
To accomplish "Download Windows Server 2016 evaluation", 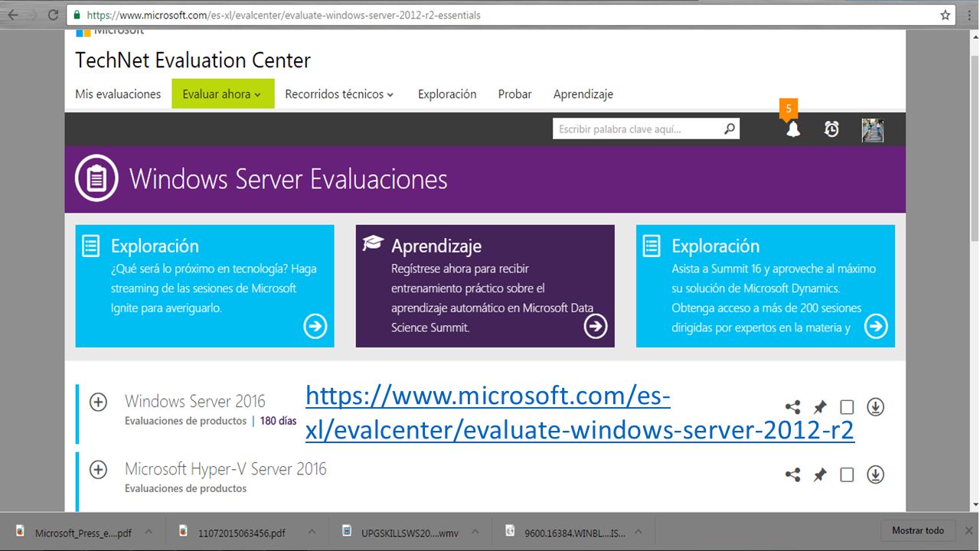I will click(x=875, y=407).
